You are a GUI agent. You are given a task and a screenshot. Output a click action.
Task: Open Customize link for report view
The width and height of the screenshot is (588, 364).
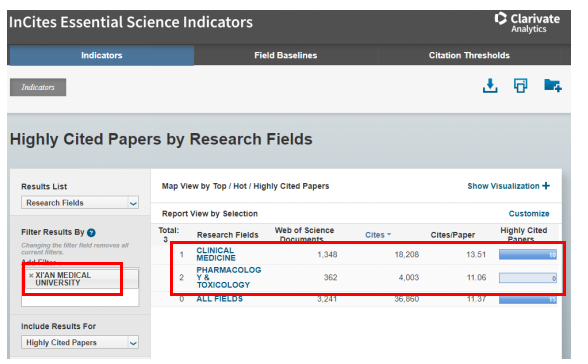[x=529, y=214]
